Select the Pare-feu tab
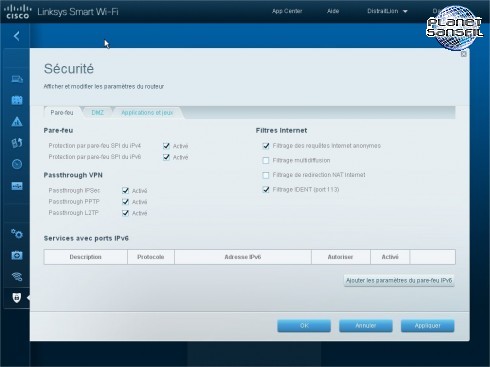The height and width of the screenshot is (367, 490). click(x=62, y=113)
